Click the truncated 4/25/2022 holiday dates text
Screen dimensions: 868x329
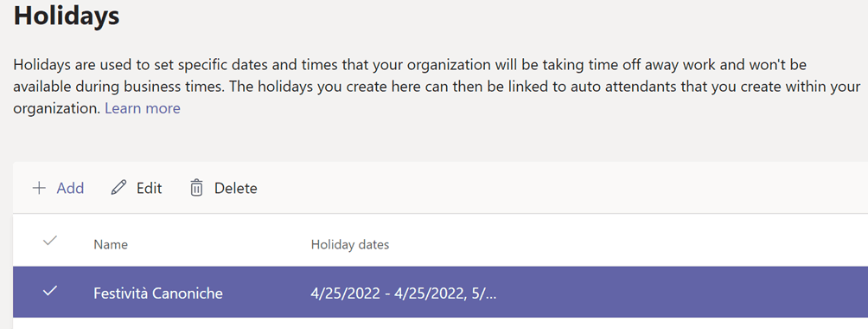pos(404,293)
